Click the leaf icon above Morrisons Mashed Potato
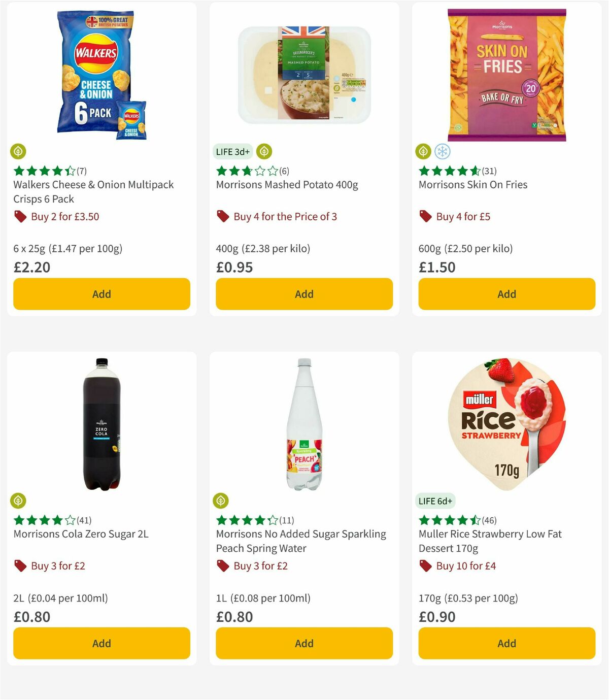The image size is (609, 700). click(264, 151)
